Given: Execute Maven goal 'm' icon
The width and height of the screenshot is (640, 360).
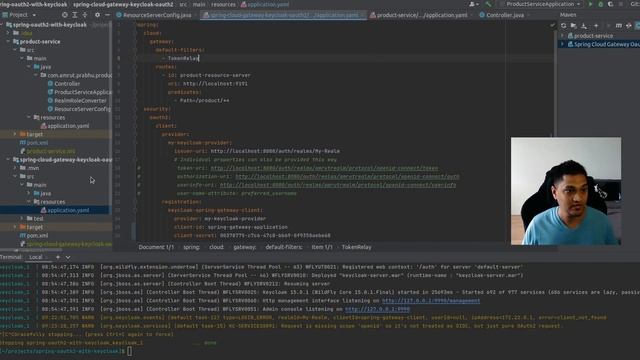Looking at the screenshot, I should click(619, 25).
